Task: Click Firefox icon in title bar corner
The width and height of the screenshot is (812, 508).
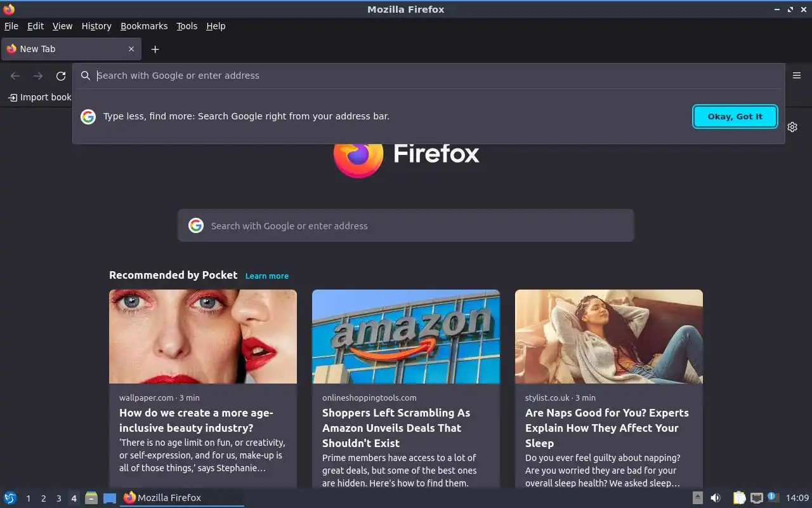Action: click(9, 9)
